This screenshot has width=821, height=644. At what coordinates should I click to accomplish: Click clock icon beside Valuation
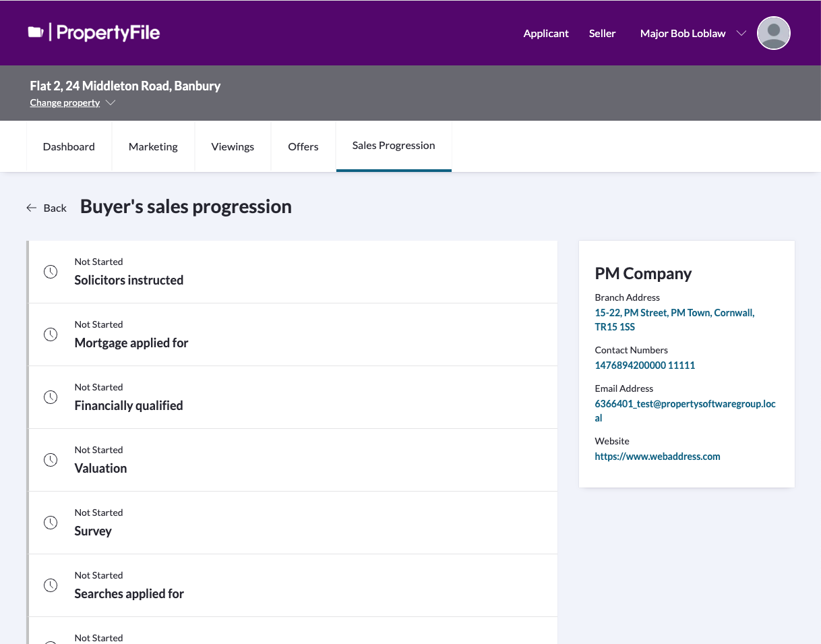[x=51, y=460]
